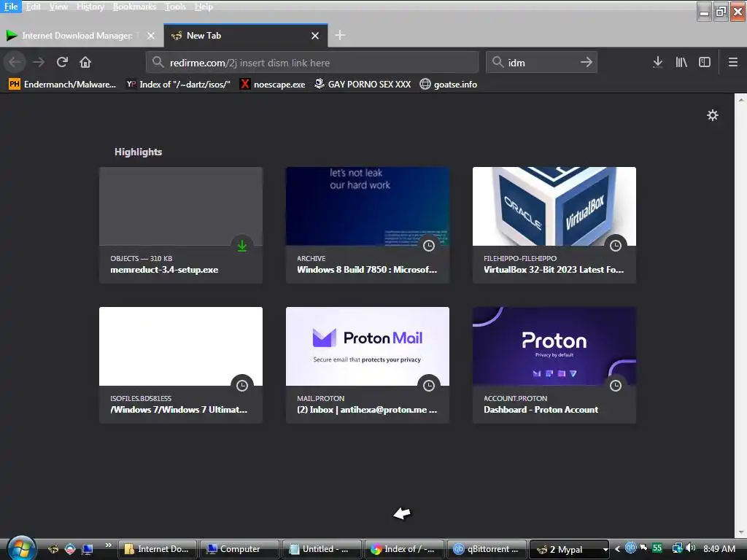Show hidden tray icons arrow
This screenshot has width=747, height=560.
point(617,549)
